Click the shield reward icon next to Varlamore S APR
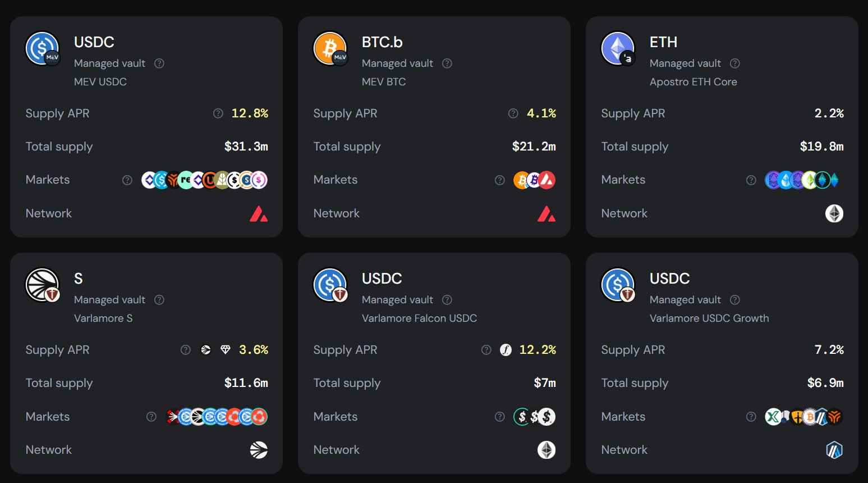868x483 pixels. coord(225,349)
